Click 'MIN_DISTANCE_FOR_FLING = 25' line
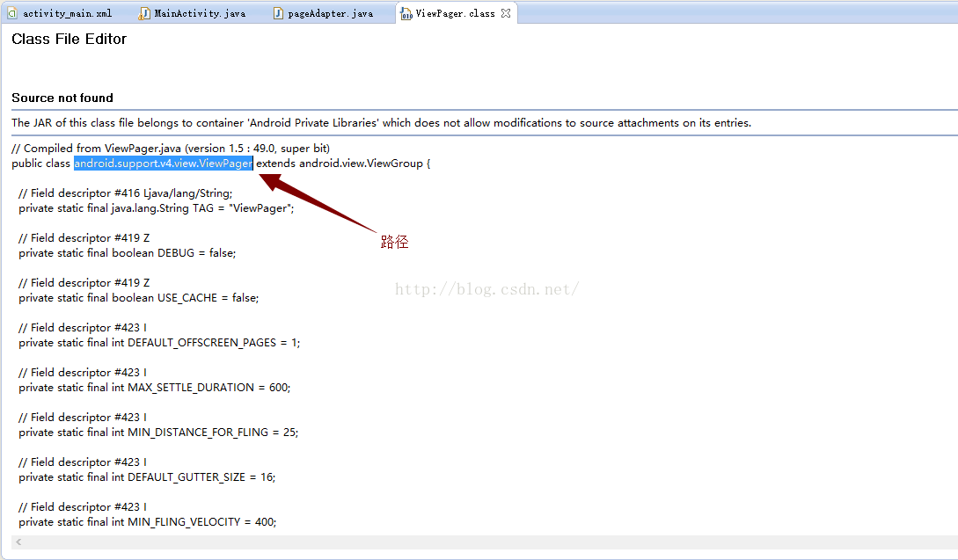This screenshot has width=958, height=560. [x=158, y=433]
